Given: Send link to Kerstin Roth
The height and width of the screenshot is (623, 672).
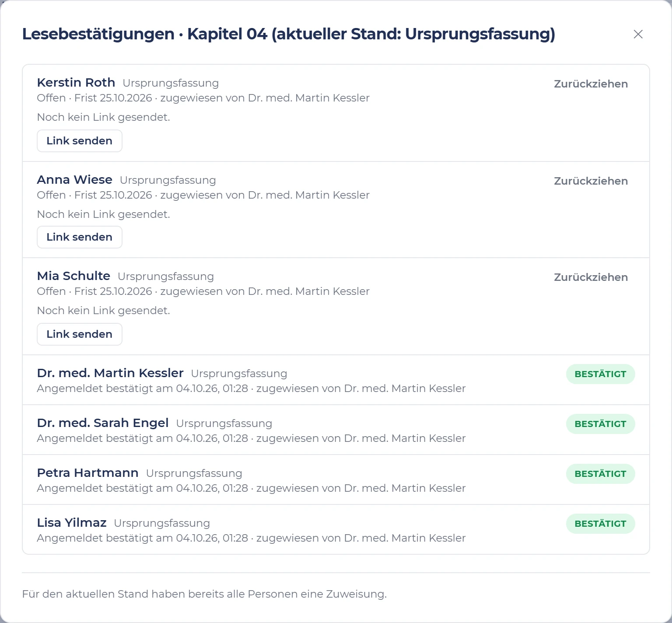Looking at the screenshot, I should tap(80, 141).
